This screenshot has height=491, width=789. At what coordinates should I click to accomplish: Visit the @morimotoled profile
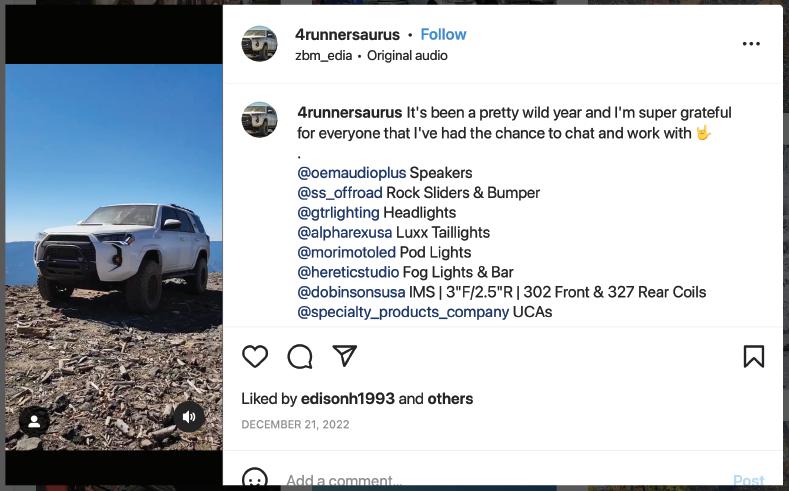tap(347, 252)
